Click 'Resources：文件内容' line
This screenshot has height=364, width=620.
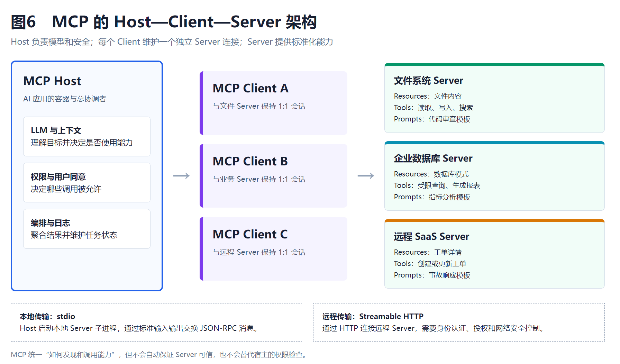(x=428, y=96)
